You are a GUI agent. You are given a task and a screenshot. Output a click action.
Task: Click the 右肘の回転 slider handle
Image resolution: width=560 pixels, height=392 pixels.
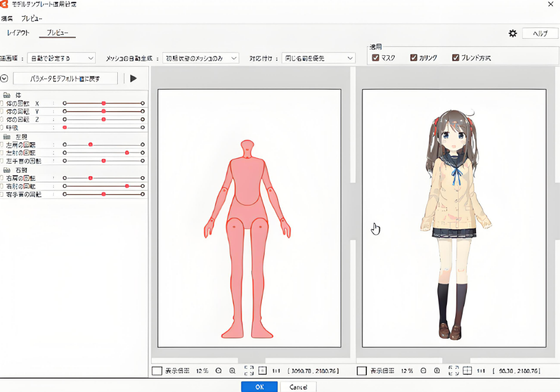tap(127, 186)
